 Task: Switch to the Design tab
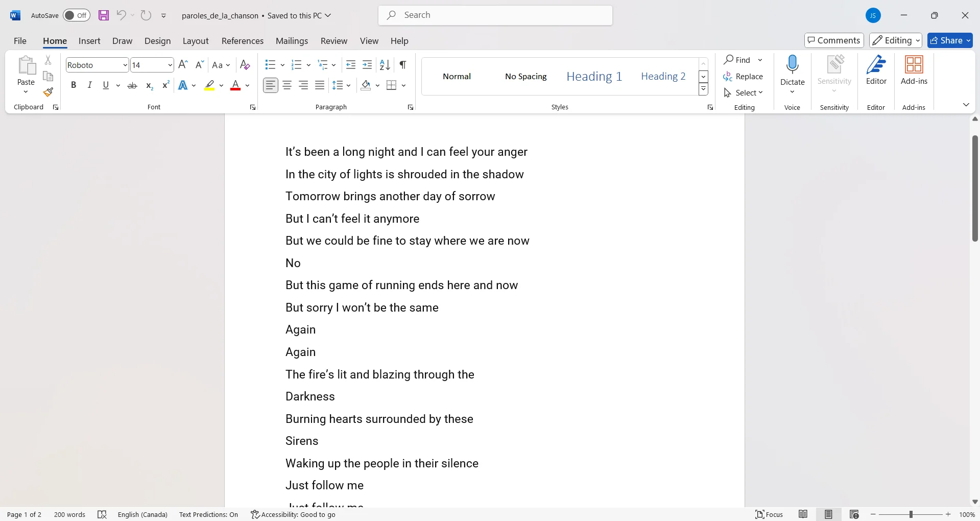point(157,41)
